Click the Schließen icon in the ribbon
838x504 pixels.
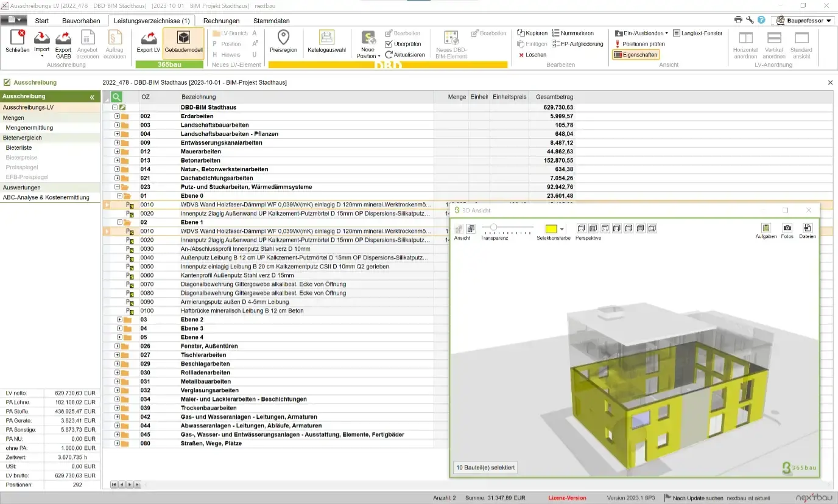[17, 37]
